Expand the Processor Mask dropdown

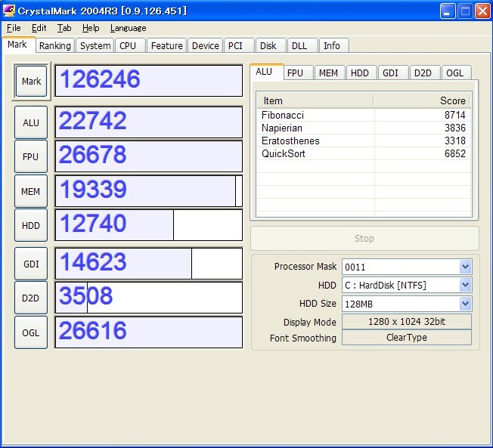(465, 267)
